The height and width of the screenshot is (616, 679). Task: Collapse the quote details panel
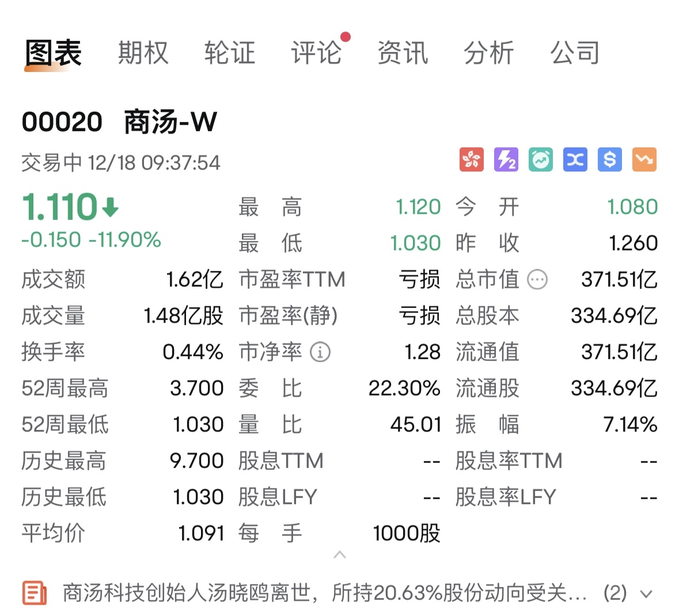point(340,554)
